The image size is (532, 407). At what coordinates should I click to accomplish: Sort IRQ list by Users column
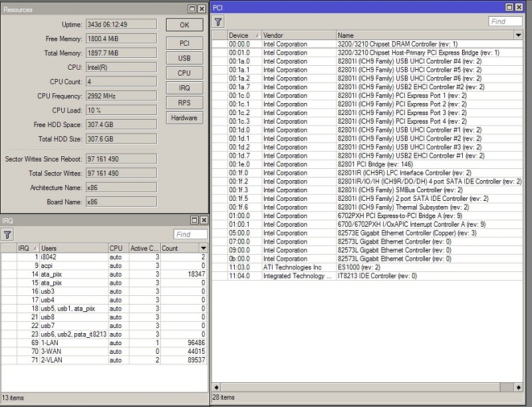tap(74, 248)
